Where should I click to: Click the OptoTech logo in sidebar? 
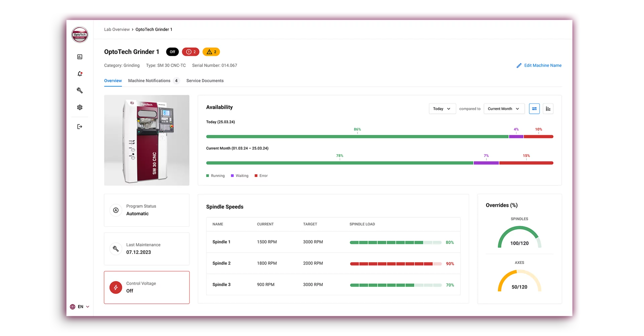[x=80, y=35]
